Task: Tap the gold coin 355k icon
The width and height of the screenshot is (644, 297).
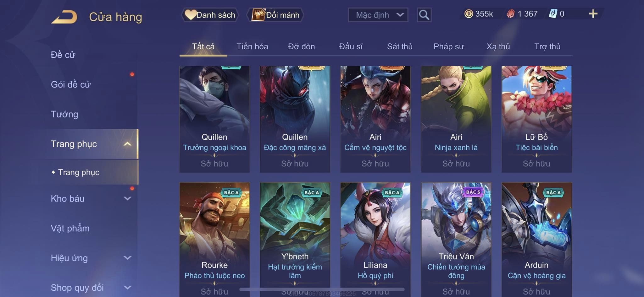Action: tap(469, 14)
